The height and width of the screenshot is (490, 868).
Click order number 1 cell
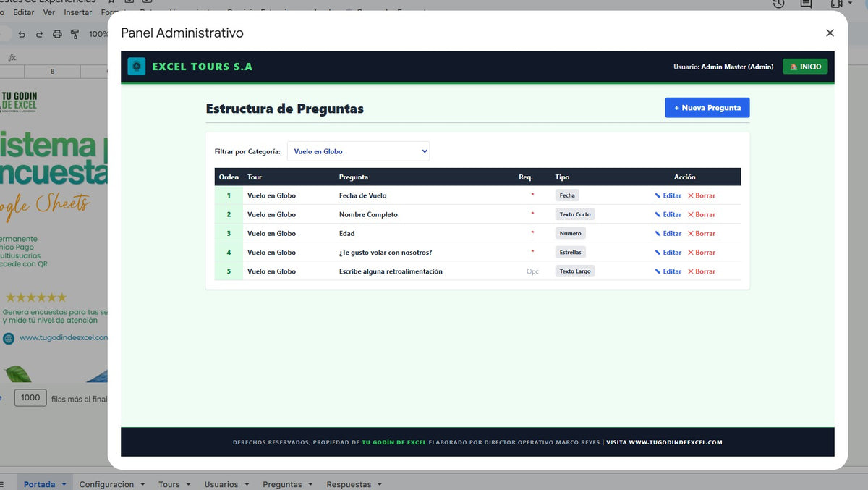pyautogui.click(x=229, y=195)
